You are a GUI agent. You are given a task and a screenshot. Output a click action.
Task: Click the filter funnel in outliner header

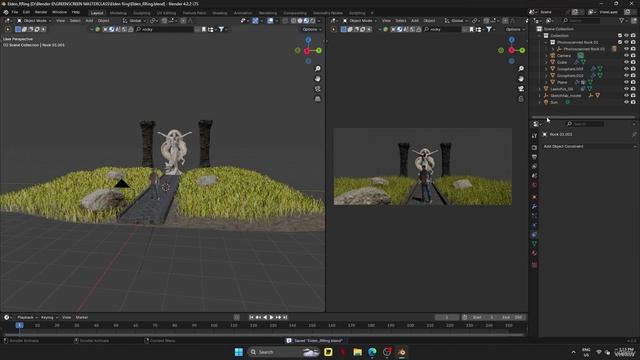(622, 20)
